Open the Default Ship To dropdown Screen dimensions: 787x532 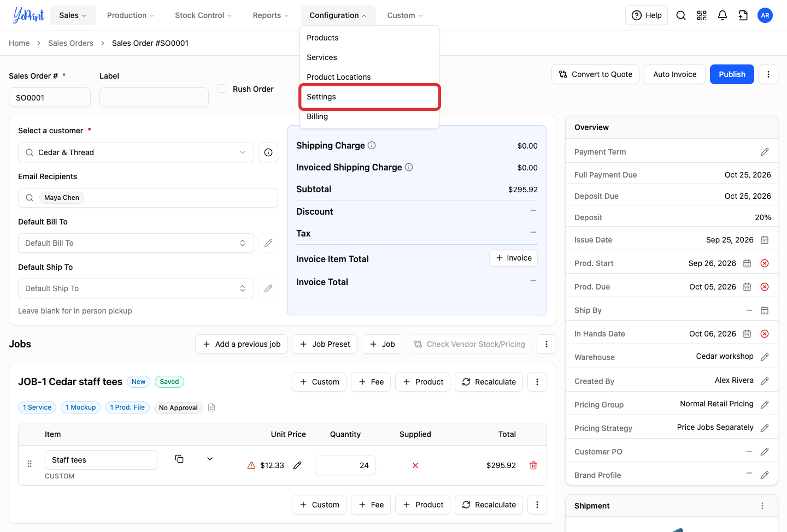click(x=136, y=288)
